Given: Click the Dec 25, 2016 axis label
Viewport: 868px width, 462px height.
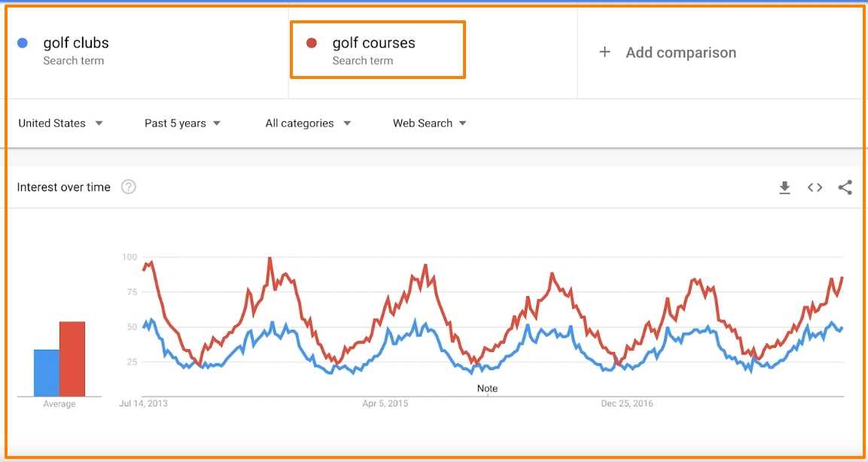Looking at the screenshot, I should coord(627,404).
